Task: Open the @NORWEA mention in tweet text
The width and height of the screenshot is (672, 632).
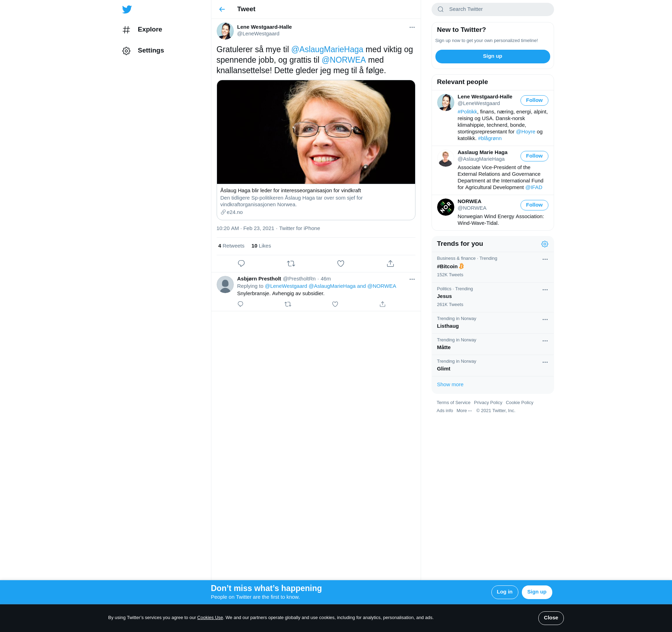Action: (344, 60)
